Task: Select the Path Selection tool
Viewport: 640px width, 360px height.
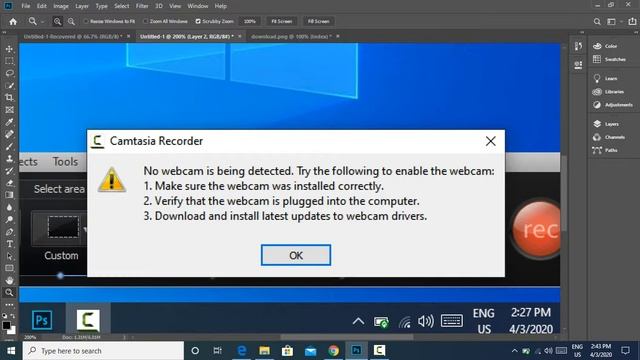Action: point(9,256)
